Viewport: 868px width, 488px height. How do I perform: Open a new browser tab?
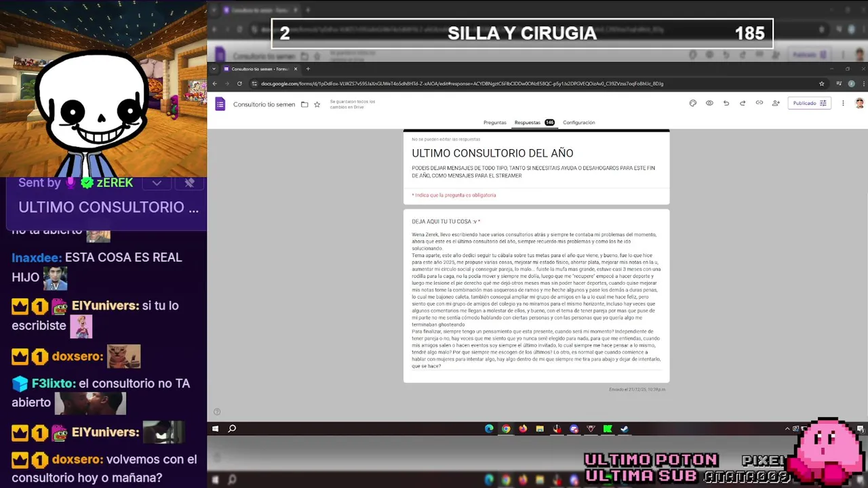pyautogui.click(x=308, y=68)
